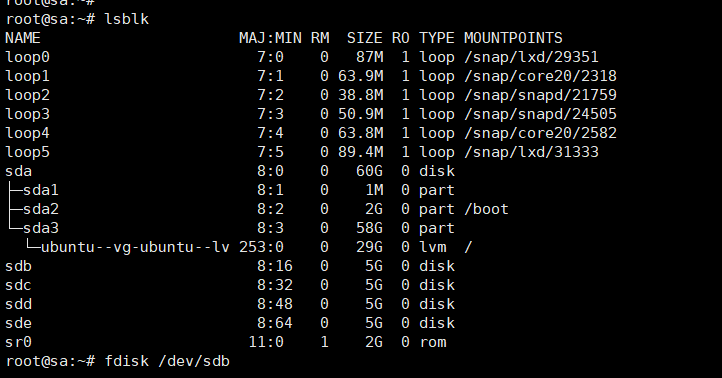
Task: Click the loop1 device name
Action: tap(27, 76)
